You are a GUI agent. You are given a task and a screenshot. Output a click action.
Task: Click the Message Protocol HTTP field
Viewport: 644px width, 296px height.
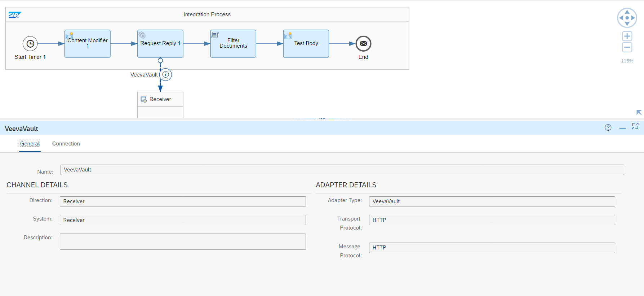click(x=492, y=248)
